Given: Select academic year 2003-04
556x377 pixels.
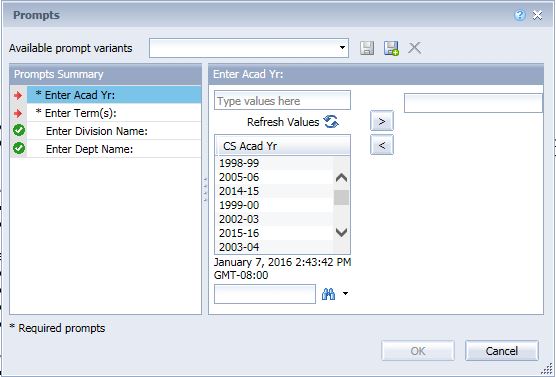Looking at the screenshot, I should pos(274,247).
